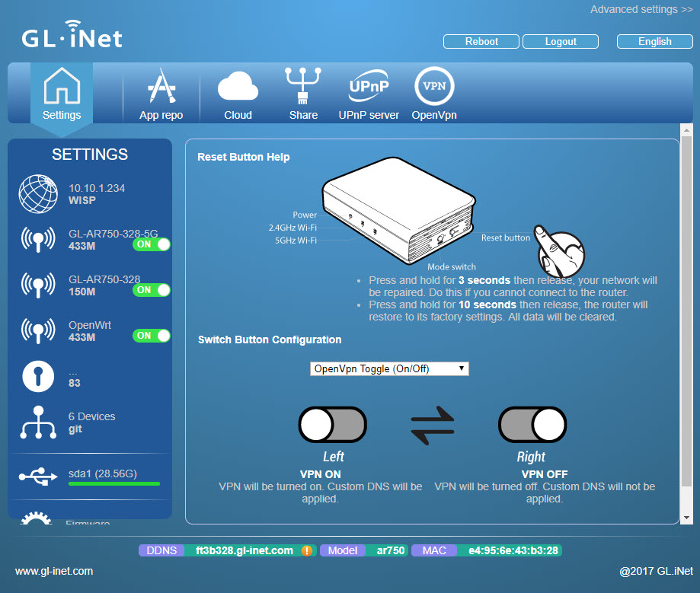Click the scrollbar down arrow
The height and width of the screenshot is (593, 700).
tap(686, 518)
